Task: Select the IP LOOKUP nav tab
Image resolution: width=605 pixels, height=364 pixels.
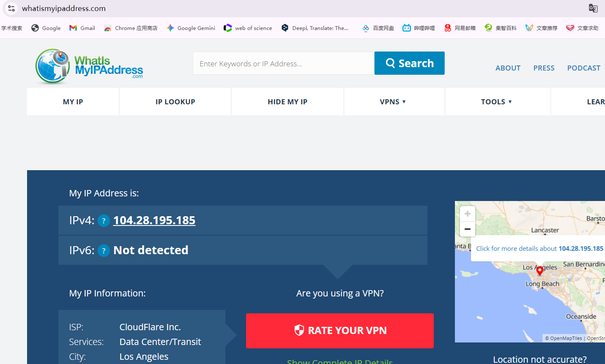Action: pos(175,102)
